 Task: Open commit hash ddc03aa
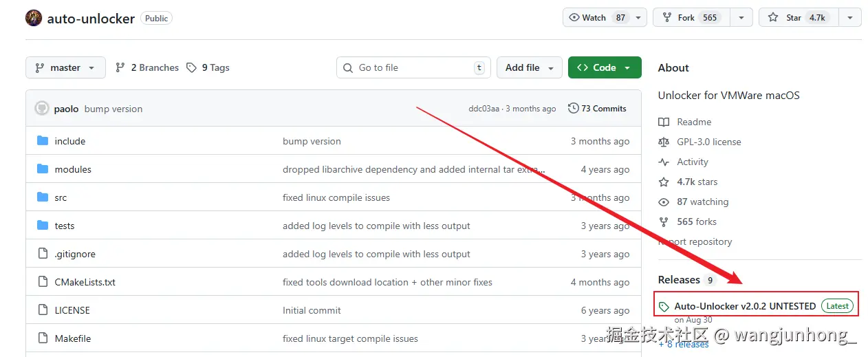(x=484, y=109)
